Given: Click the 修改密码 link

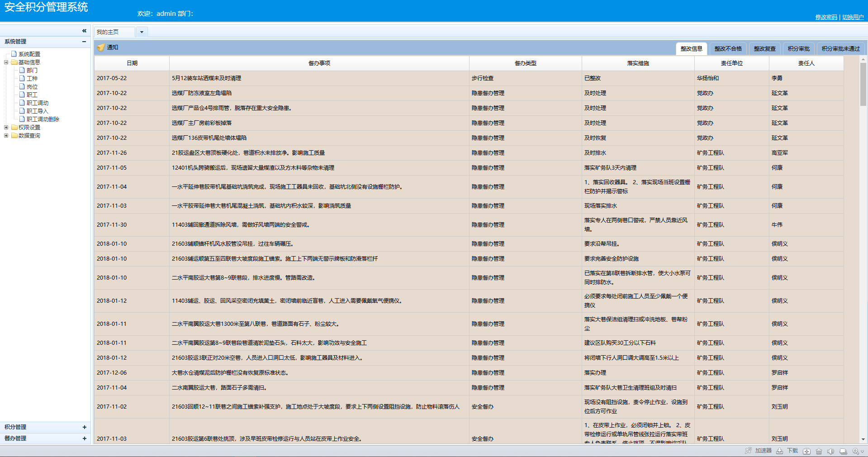Looking at the screenshot, I should click(x=826, y=17).
